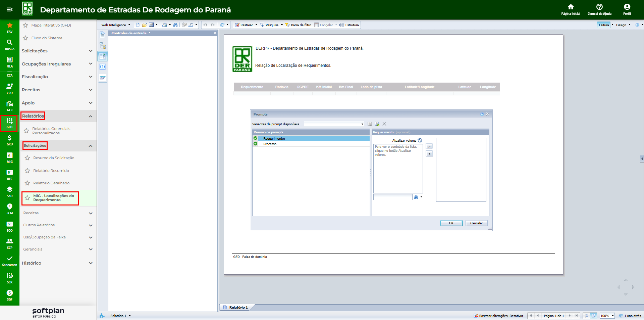
Task: Click the Atualizar valores refresh icon
Action: tap(420, 140)
